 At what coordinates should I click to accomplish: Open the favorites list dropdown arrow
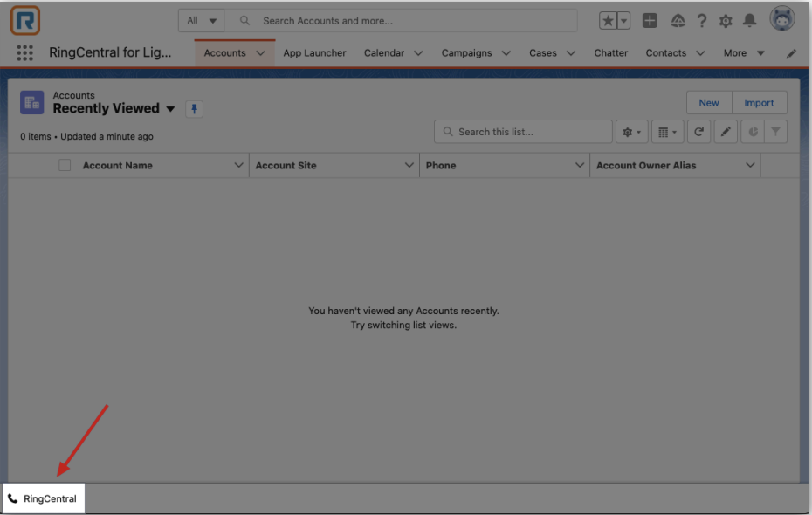(x=623, y=21)
